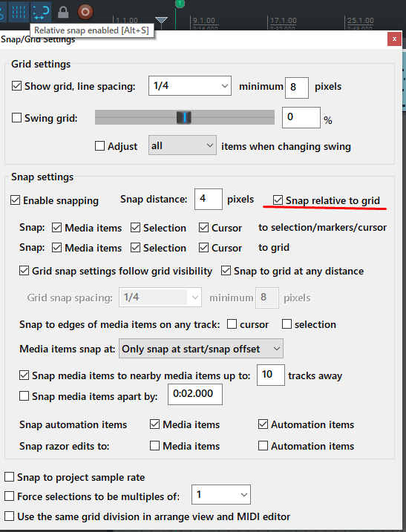Uncheck Snap automation items to Media items
Image resolution: width=406 pixels, height=532 pixels.
155,424
